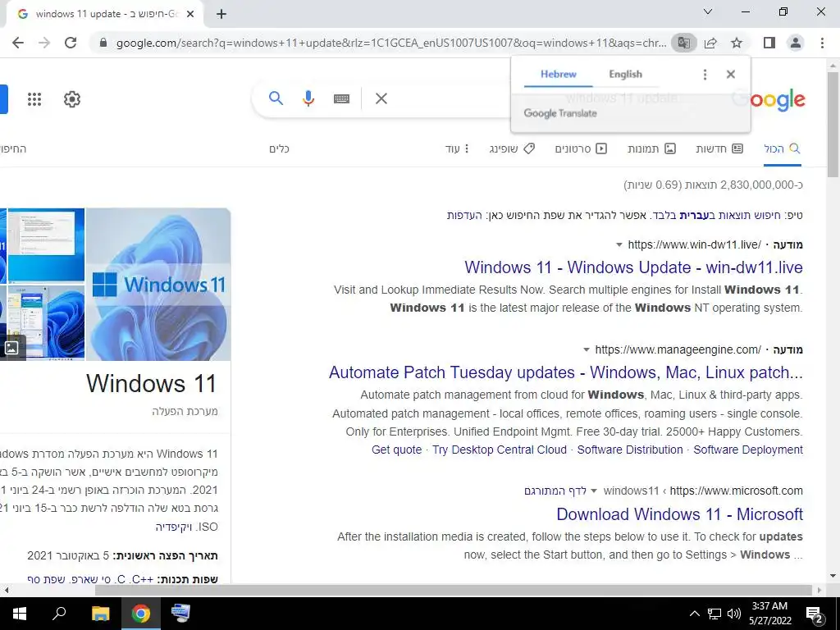Open the עוד (More) dropdown menu
840x630 pixels.
click(x=457, y=148)
